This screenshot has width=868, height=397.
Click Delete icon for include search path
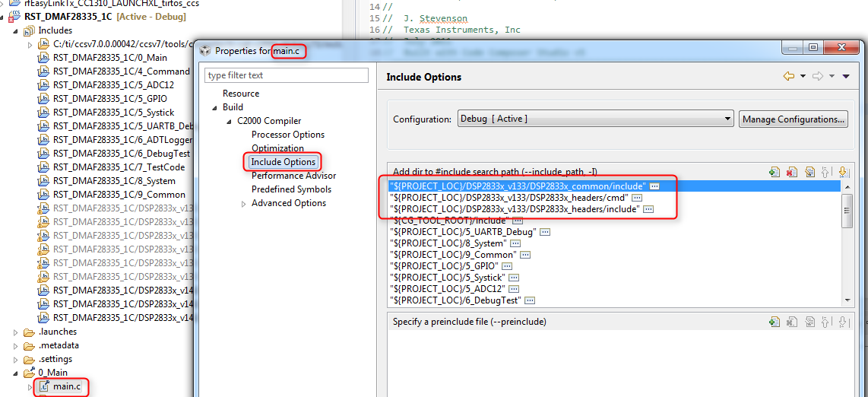click(791, 172)
